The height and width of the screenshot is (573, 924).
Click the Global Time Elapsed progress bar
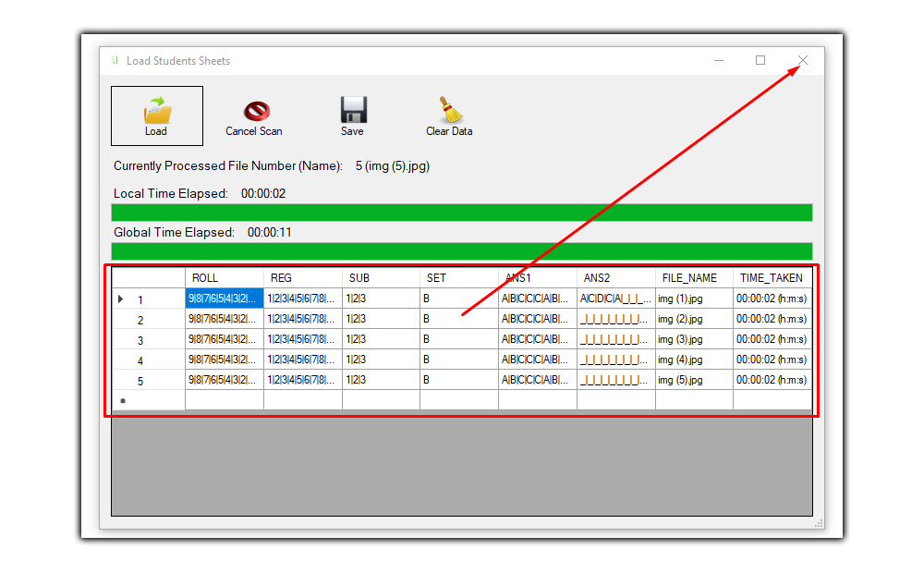point(462,251)
